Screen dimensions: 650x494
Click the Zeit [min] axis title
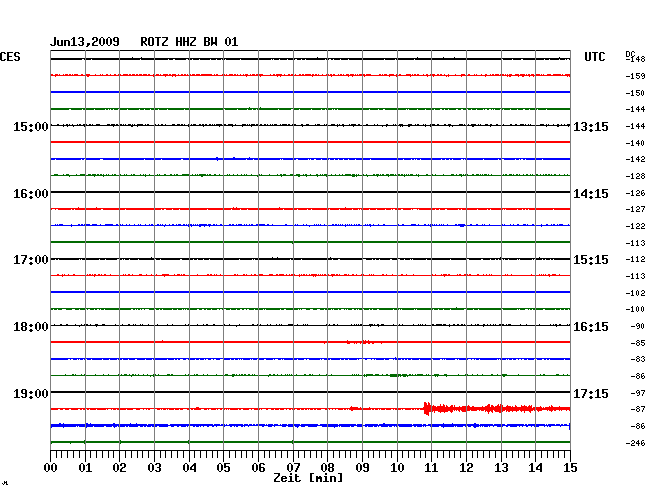(308, 478)
